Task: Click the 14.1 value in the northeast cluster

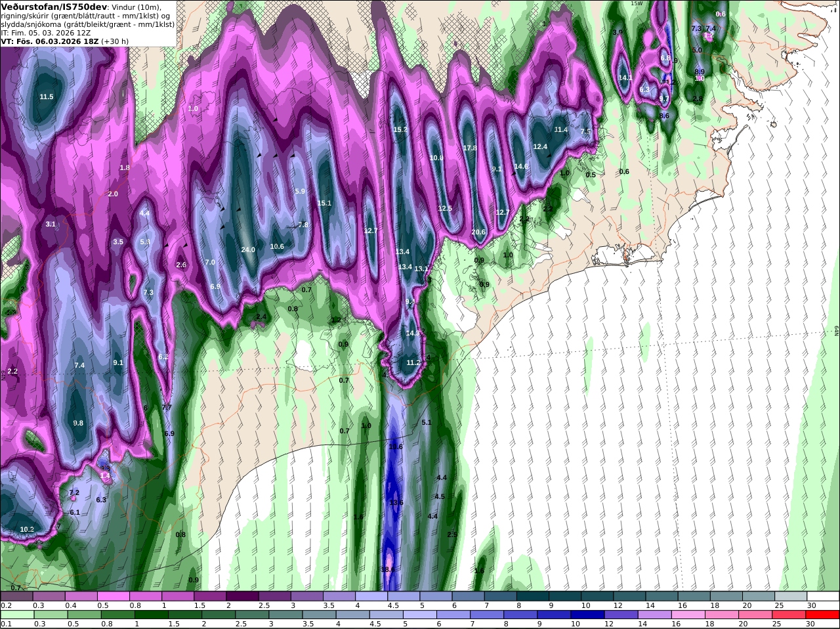Action: [x=625, y=77]
